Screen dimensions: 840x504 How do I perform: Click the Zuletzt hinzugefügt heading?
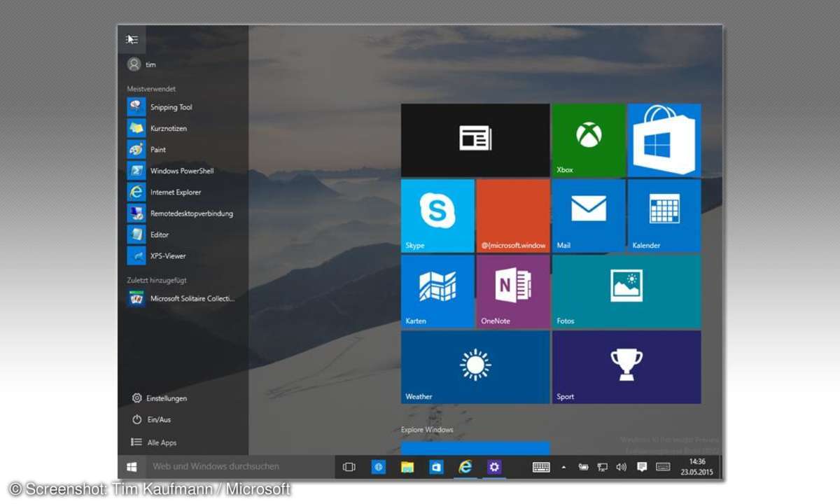(157, 279)
